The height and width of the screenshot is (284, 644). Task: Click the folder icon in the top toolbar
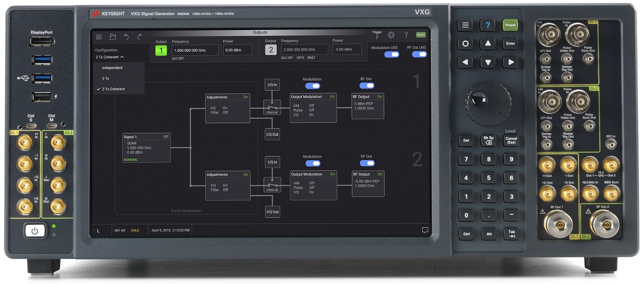point(113,37)
